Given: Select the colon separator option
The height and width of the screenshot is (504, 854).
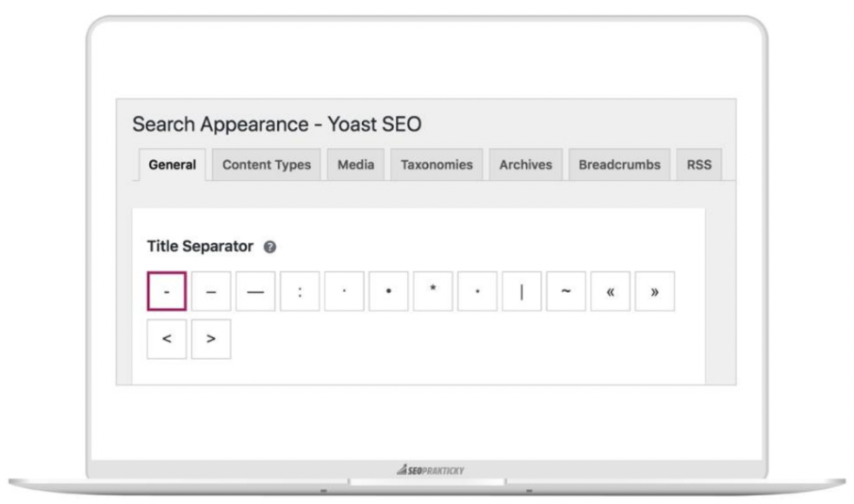Looking at the screenshot, I should coord(300,291).
